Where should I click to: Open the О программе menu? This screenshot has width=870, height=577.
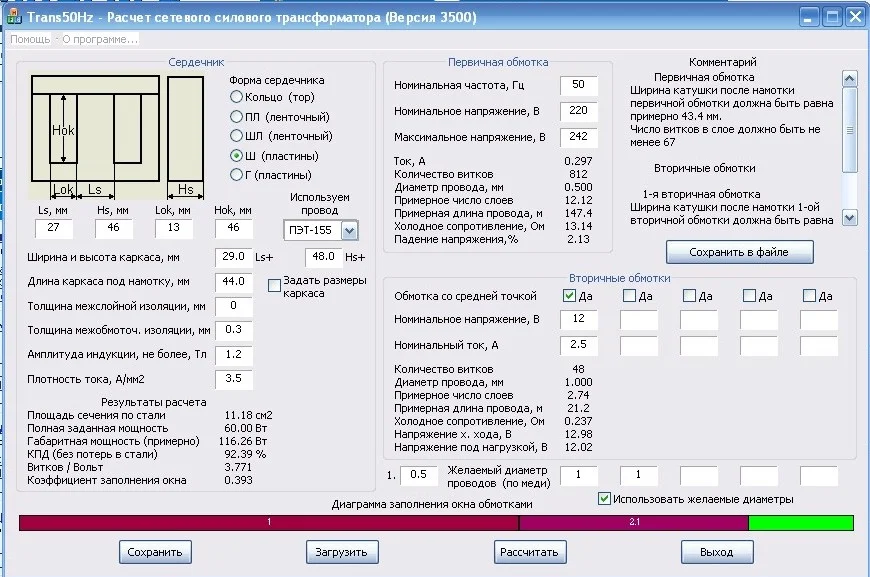[100, 39]
